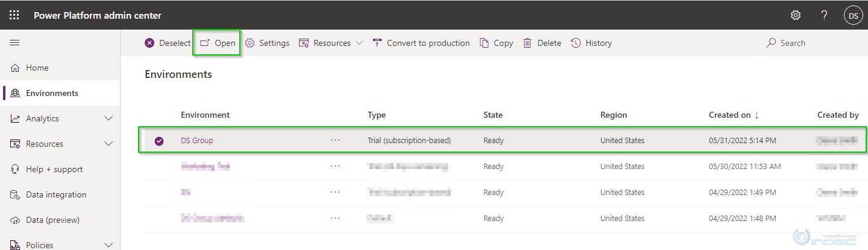The width and height of the screenshot is (868, 250).
Task: Open environment Settings from toolbar
Action: click(x=267, y=43)
